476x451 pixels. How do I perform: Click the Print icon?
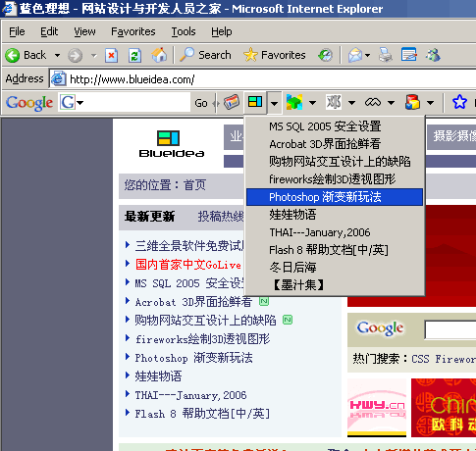coord(386,55)
